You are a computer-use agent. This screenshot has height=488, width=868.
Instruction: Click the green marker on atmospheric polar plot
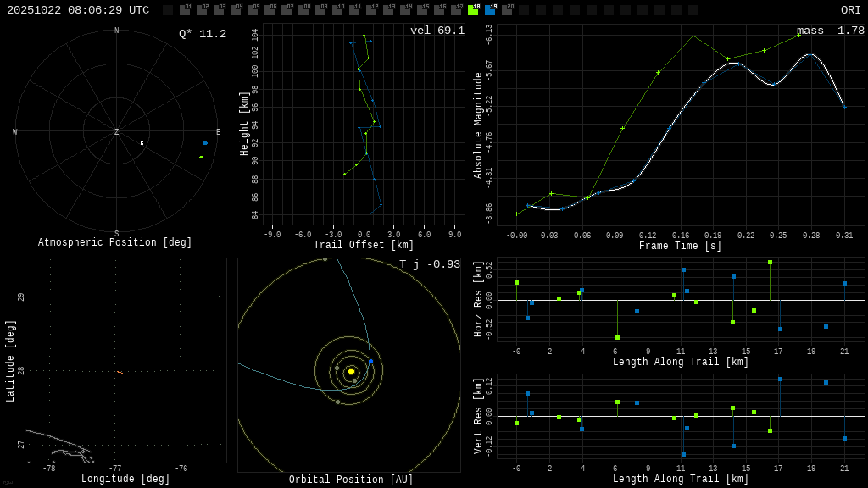point(201,157)
